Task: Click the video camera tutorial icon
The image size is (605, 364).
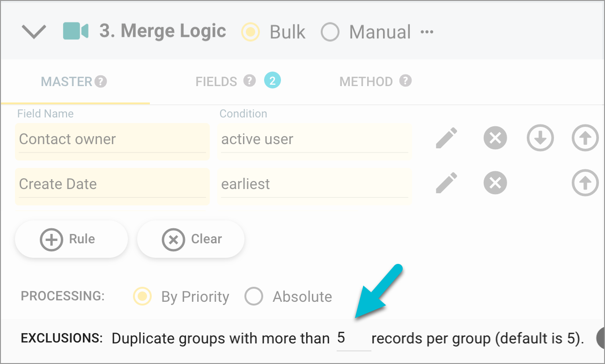Action: point(76,31)
